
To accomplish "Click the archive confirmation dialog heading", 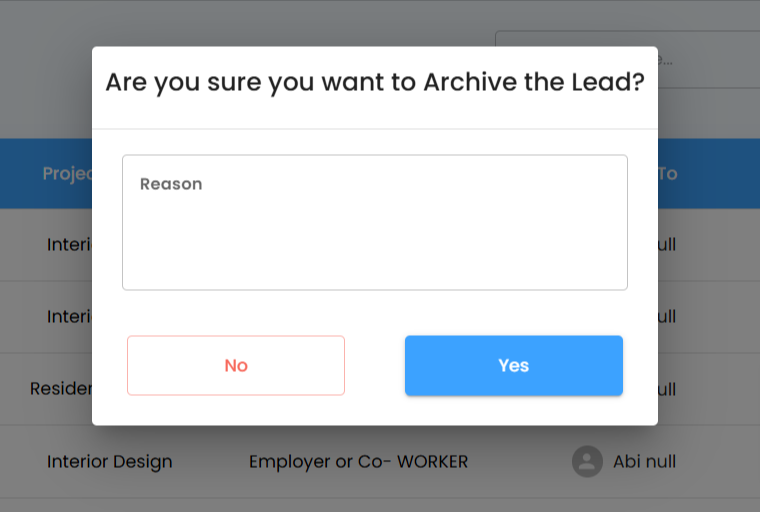I will [x=375, y=82].
